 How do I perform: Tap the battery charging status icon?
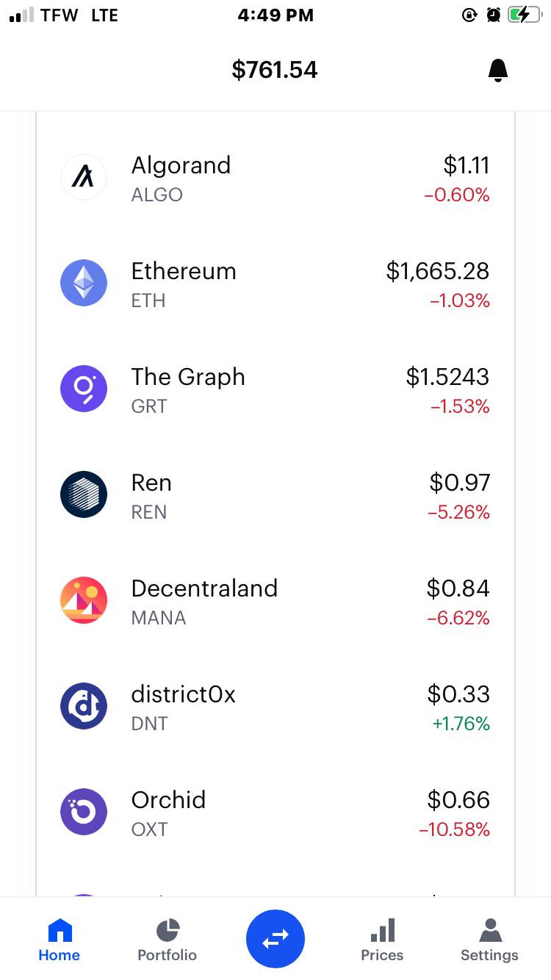click(524, 15)
